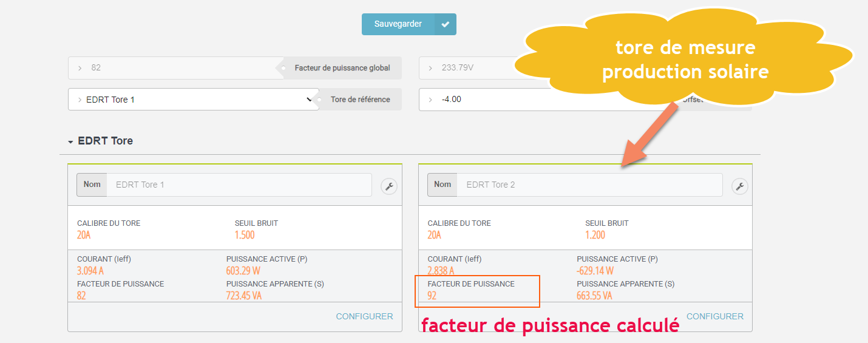Click the 3.094 A current value
The width and height of the screenshot is (868, 343).
tap(90, 271)
